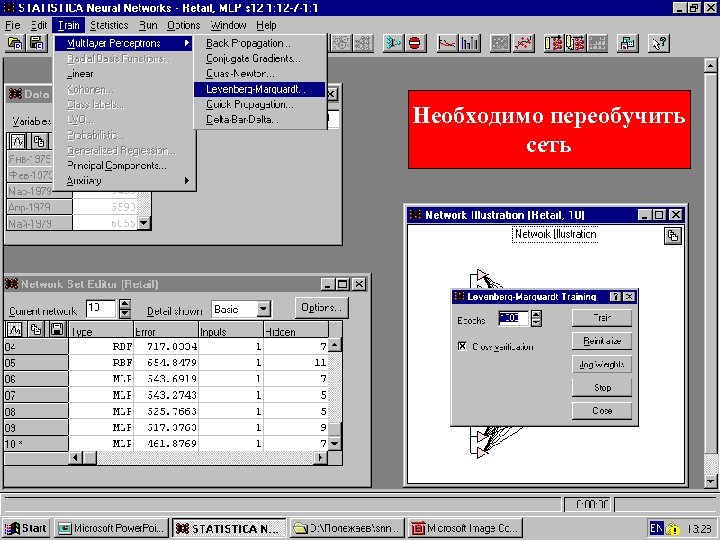Click the Hidden column header

pos(295,331)
